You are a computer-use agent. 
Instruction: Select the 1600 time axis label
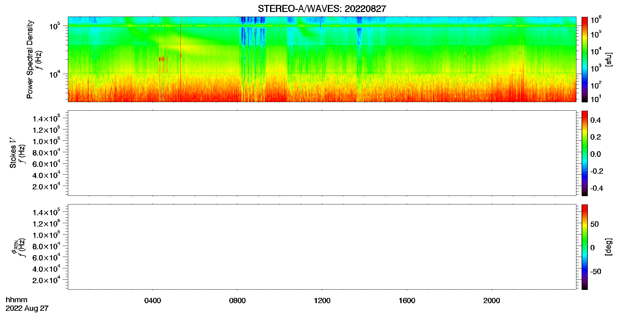tap(407, 301)
